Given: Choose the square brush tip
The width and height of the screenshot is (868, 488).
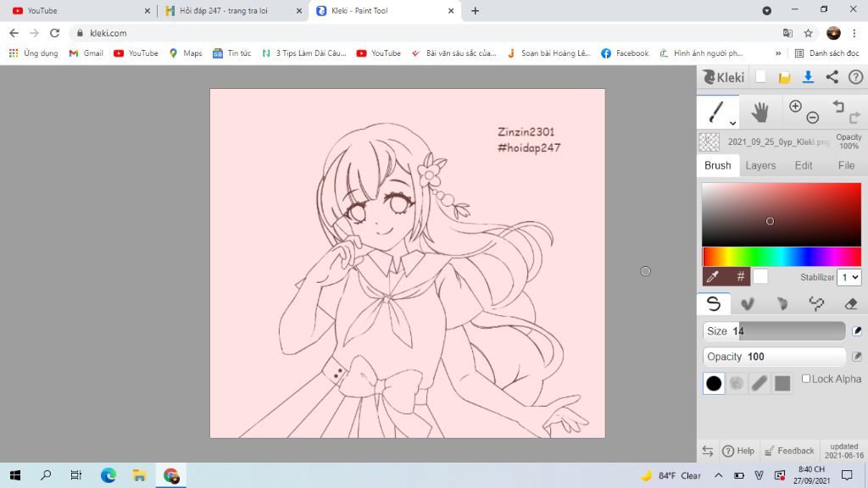Looking at the screenshot, I should tap(782, 383).
